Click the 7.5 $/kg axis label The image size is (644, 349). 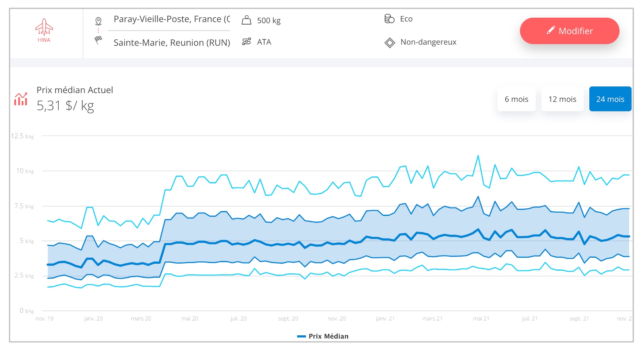pyautogui.click(x=24, y=206)
